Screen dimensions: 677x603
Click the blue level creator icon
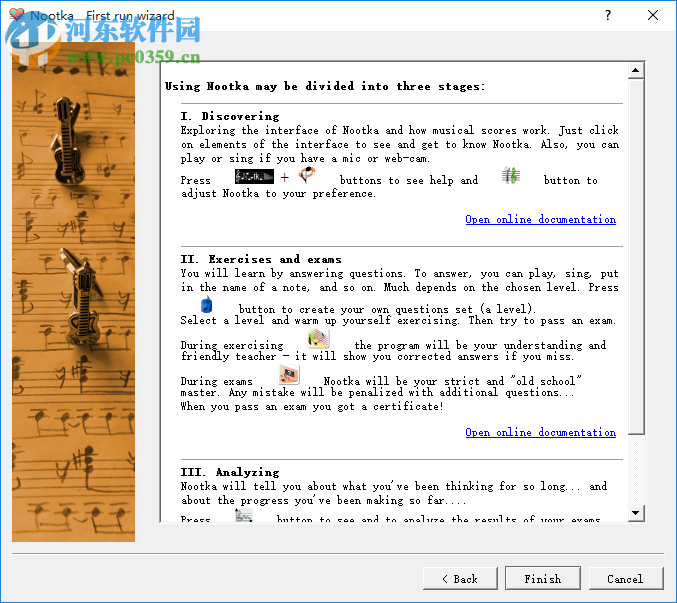point(206,304)
